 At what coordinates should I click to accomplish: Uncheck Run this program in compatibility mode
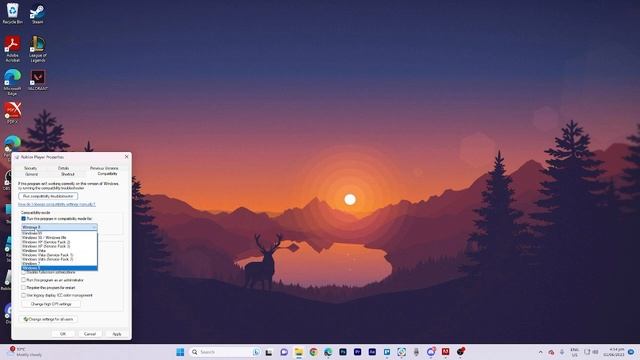click(23, 219)
